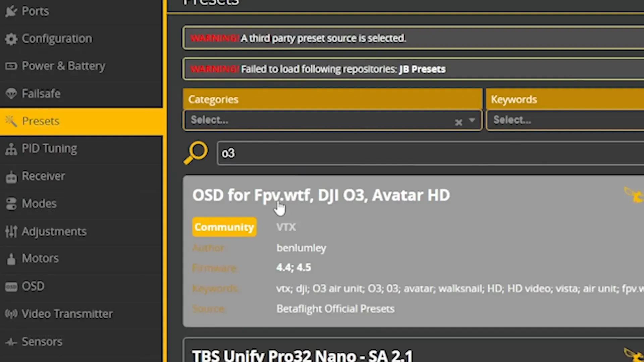
Task: Click the preset keywords list text
Action: 460,289
